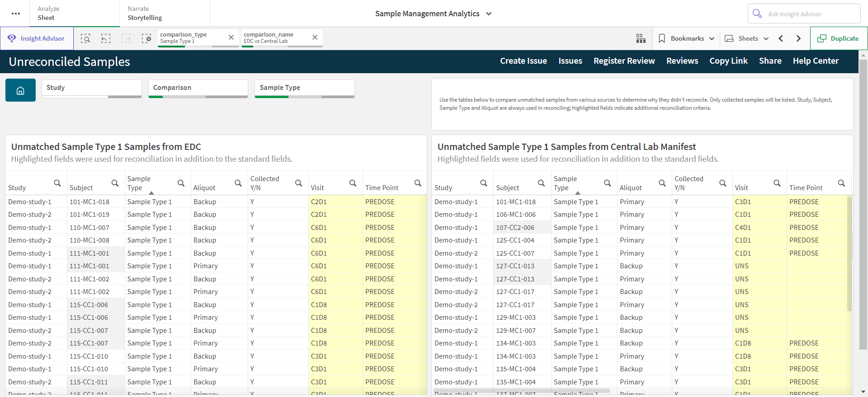Image resolution: width=868 pixels, height=397 pixels.
Task: Remove the comparison_name EDC vs Central Lab selection
Action: tap(315, 37)
